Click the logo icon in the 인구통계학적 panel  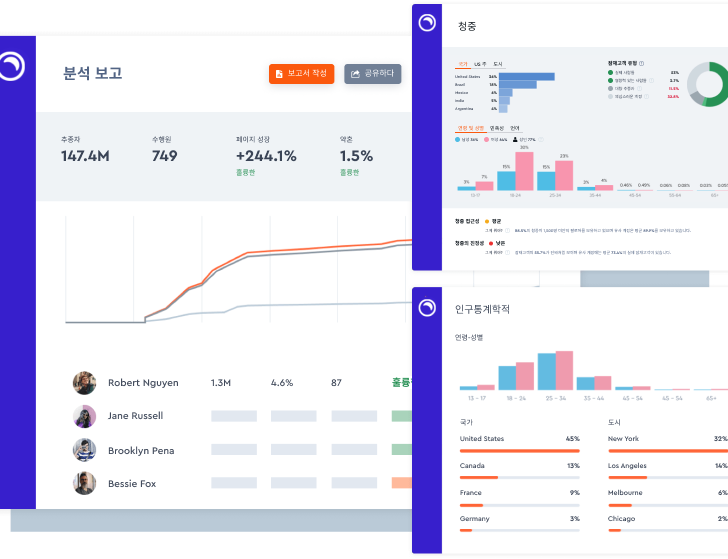click(x=427, y=307)
